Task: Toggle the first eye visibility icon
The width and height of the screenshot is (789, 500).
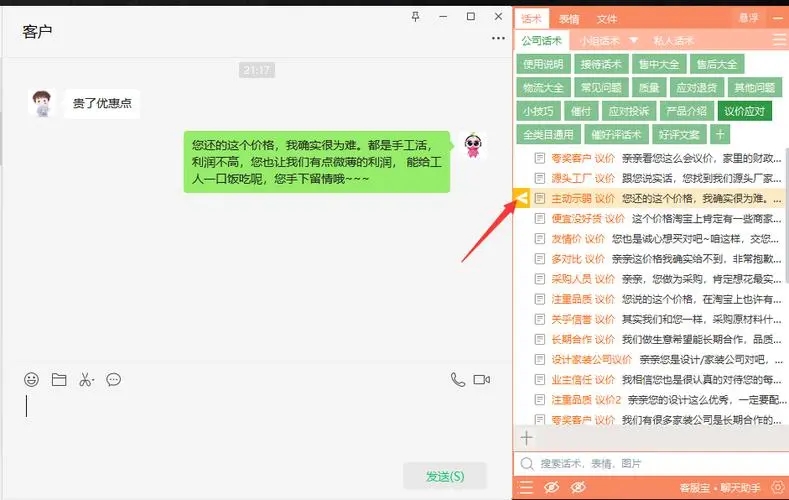Action: pos(551,487)
